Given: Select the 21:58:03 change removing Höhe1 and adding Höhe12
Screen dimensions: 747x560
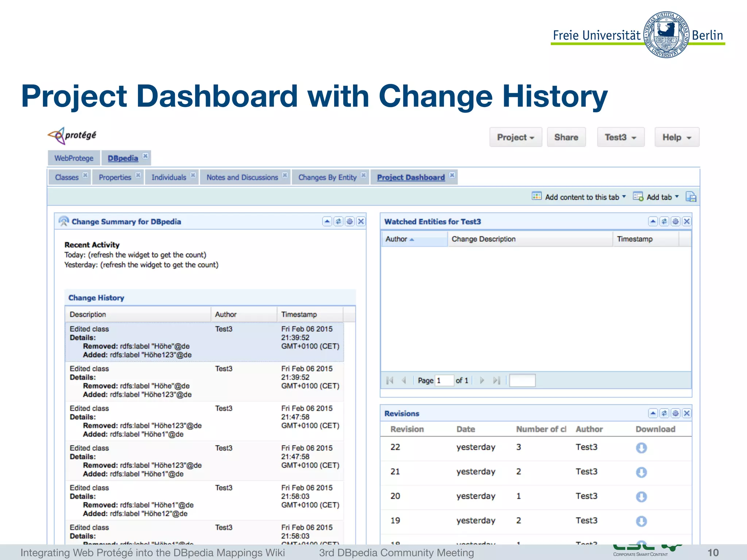Looking at the screenshot, I should point(204,501).
